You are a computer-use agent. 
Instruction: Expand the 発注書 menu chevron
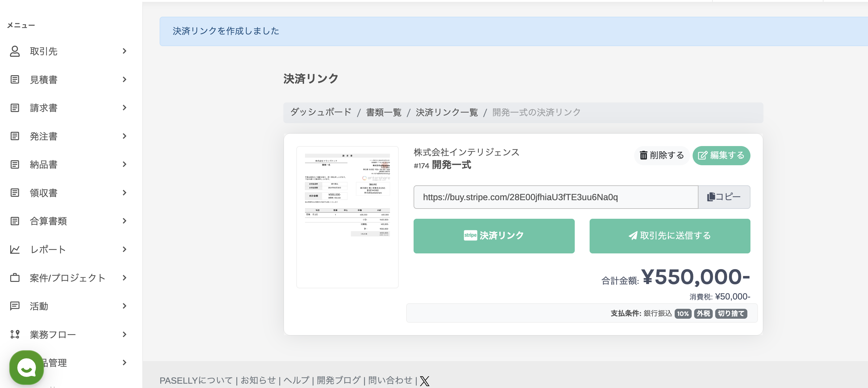pyautogui.click(x=125, y=136)
